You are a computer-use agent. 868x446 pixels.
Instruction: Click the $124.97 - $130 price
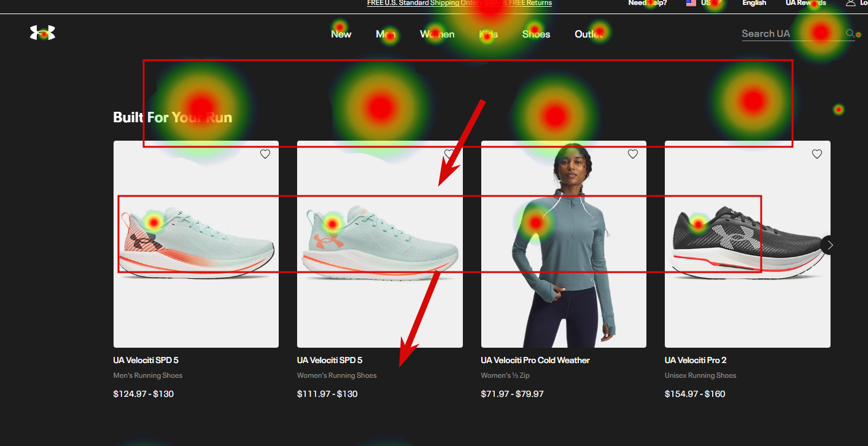144,394
